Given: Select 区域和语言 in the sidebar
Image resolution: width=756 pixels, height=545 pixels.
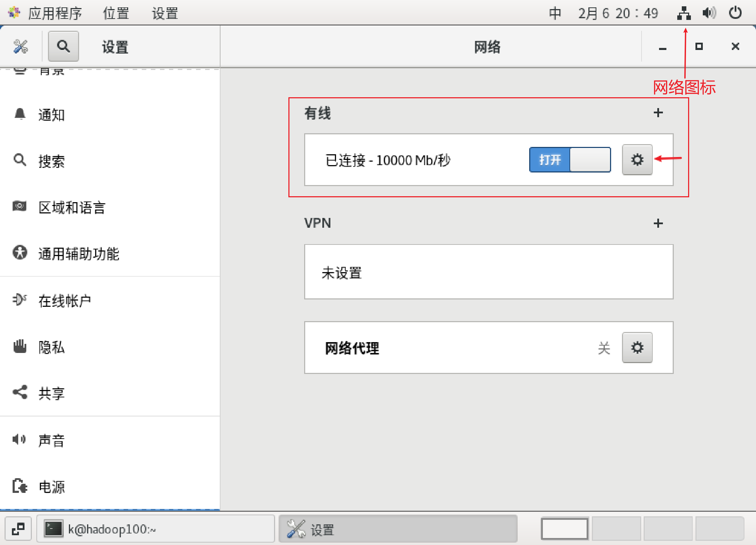Looking at the screenshot, I should (x=72, y=207).
